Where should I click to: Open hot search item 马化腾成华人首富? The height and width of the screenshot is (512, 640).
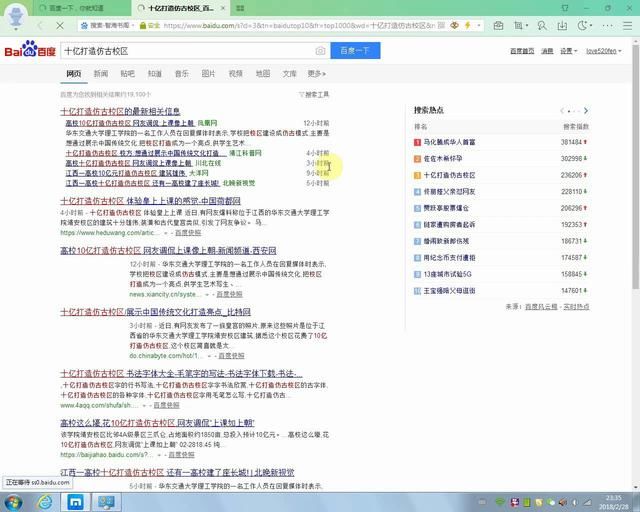click(x=449, y=142)
